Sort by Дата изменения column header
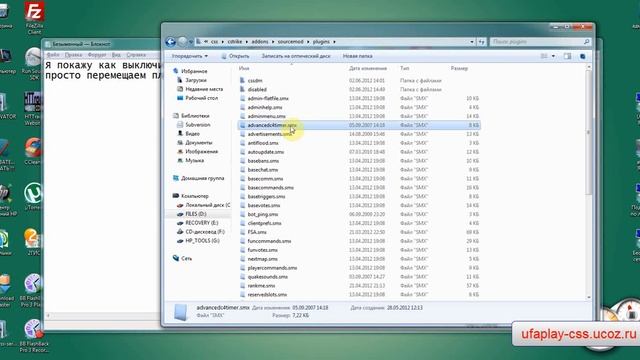640x360 pixels. tap(367, 68)
